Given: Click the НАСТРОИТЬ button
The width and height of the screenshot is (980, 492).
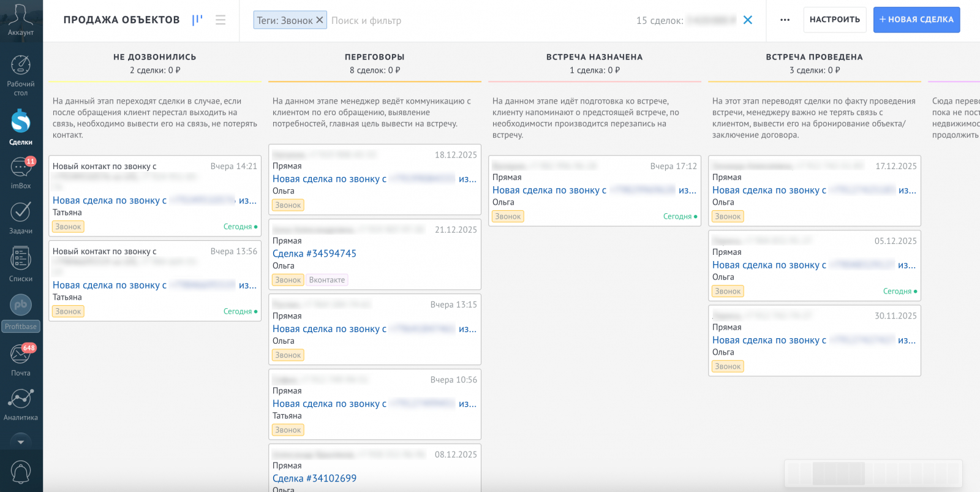Looking at the screenshot, I should (x=834, y=20).
